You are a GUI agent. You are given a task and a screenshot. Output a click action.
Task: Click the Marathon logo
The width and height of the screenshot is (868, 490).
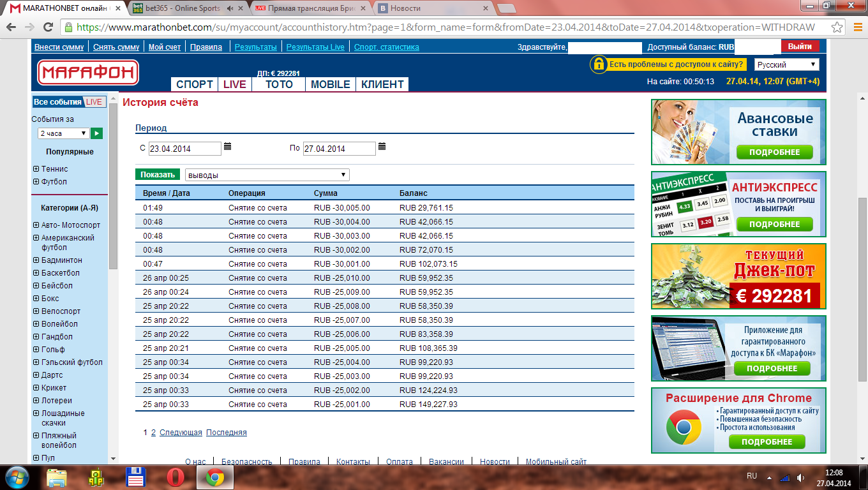88,73
